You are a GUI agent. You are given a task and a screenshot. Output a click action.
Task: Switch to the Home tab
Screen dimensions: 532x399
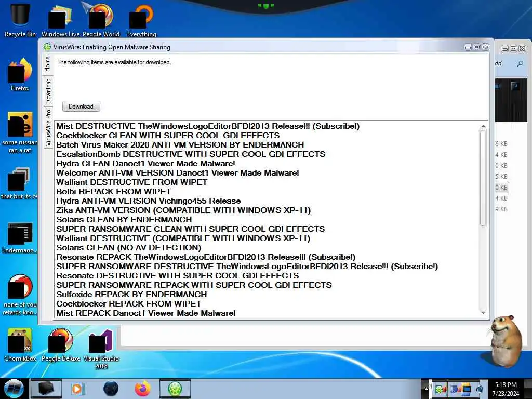[x=47, y=64]
